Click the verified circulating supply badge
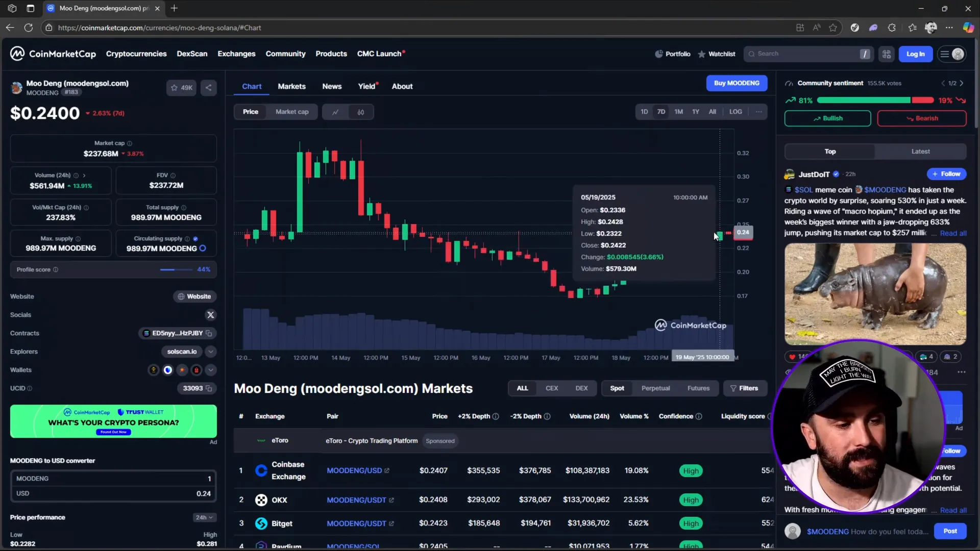The width and height of the screenshot is (980, 551). 195,239
